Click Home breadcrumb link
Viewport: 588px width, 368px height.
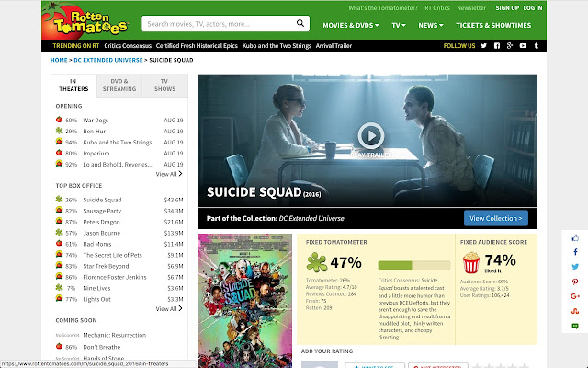tap(59, 60)
